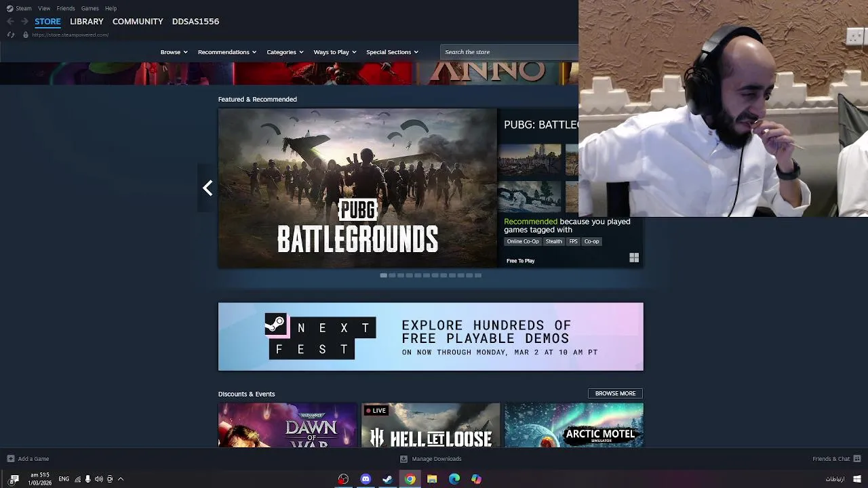The width and height of the screenshot is (868, 488).
Task: Click the microphone tray icon
Action: click(88, 479)
